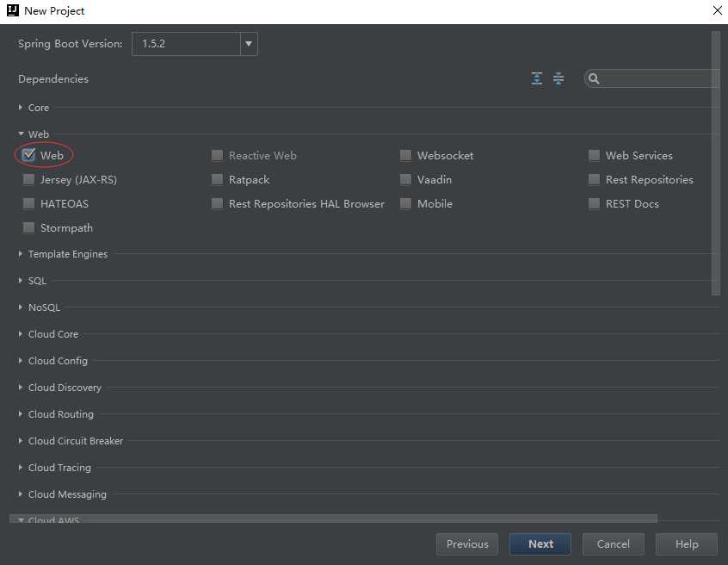Expand the Cloud Config section

21,361
